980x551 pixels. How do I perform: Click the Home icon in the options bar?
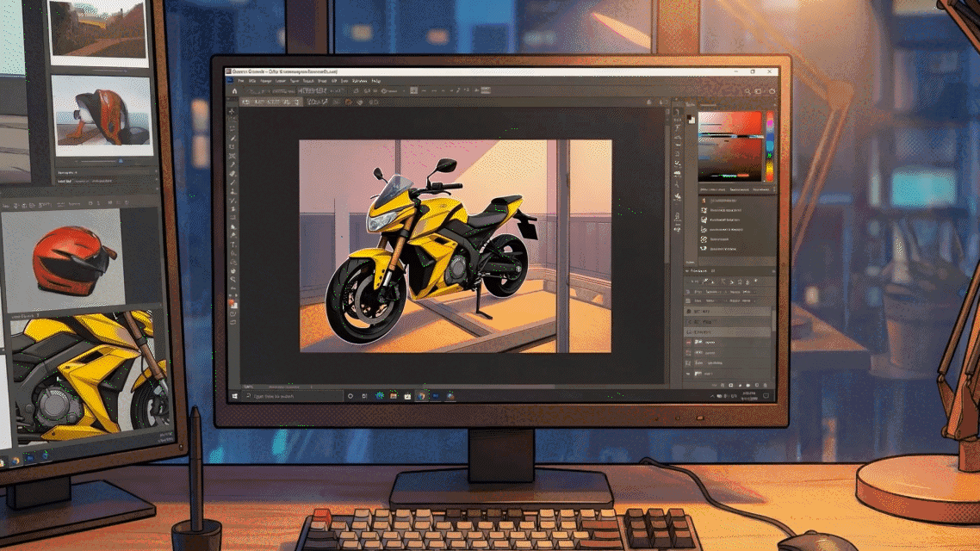(234, 91)
